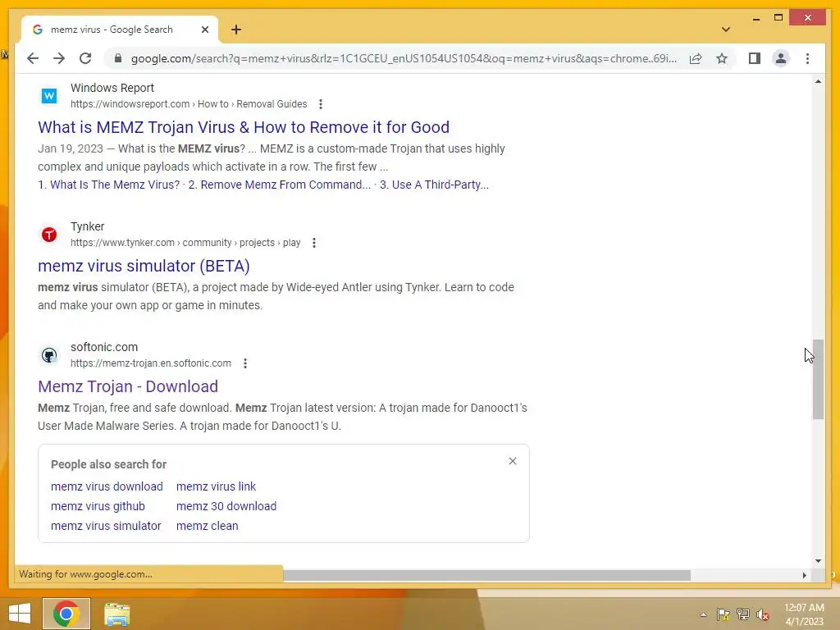
Task: Click the address bar URL field
Action: tap(404, 58)
